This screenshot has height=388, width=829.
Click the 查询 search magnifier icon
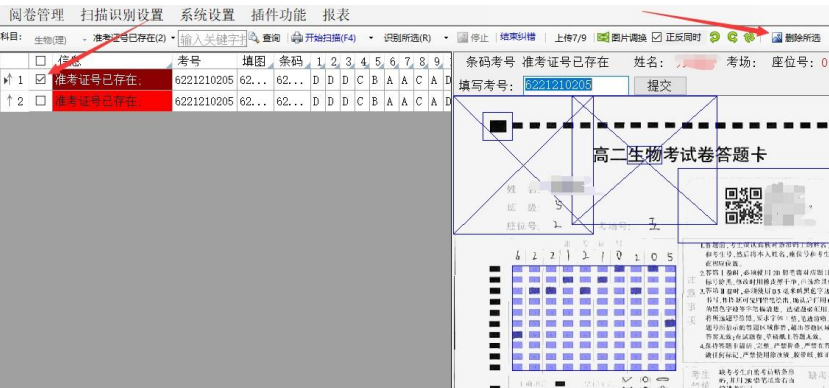254,38
